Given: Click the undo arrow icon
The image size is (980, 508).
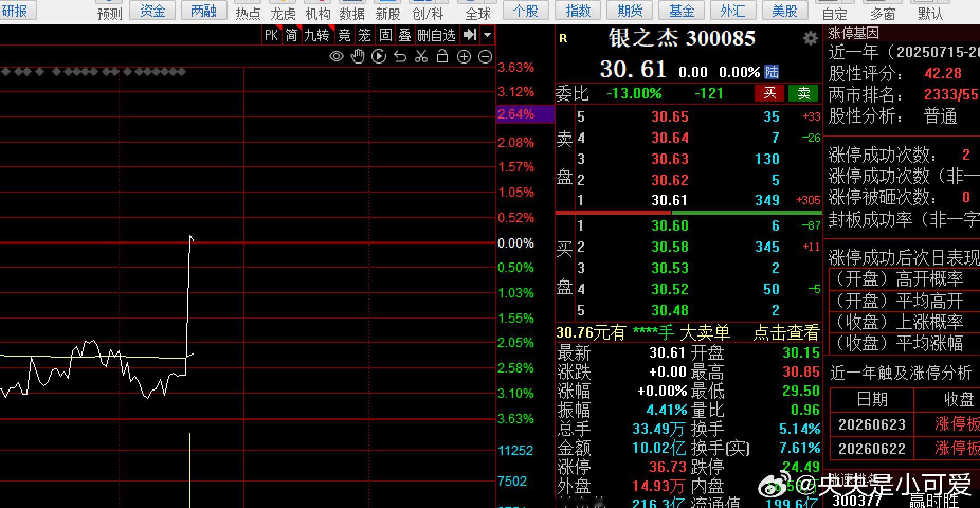Looking at the screenshot, I should coord(400,57).
